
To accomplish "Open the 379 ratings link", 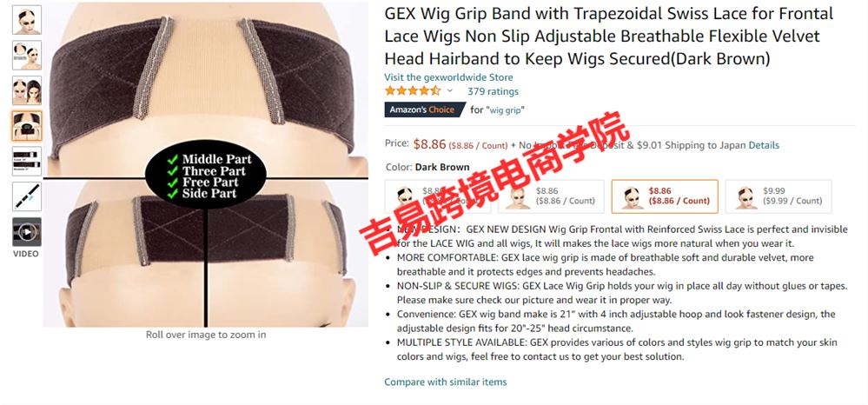I will coord(493,91).
